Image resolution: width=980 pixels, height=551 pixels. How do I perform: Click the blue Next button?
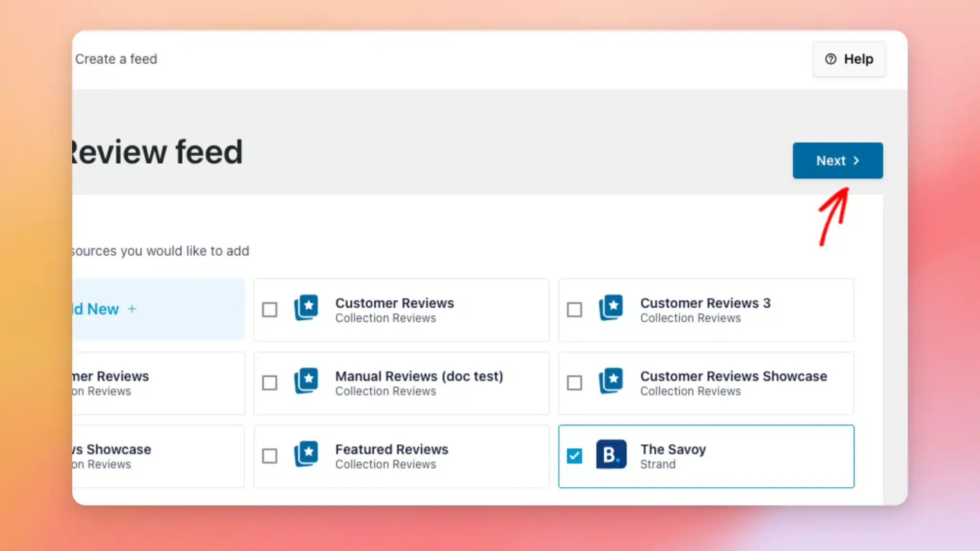tap(837, 160)
